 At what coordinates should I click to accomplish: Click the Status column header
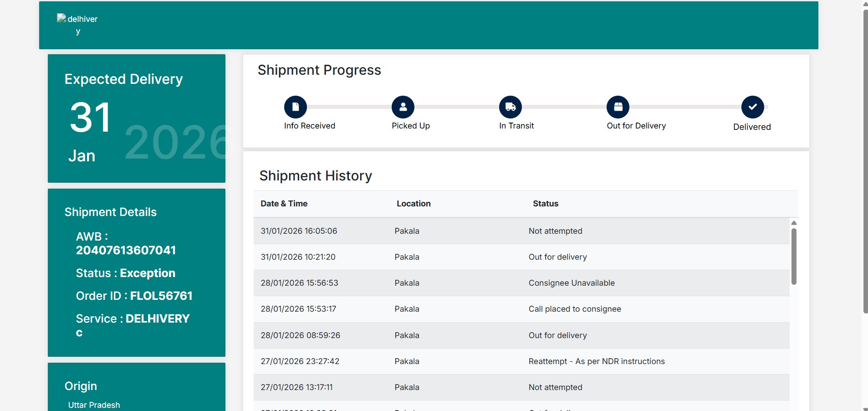click(x=546, y=204)
